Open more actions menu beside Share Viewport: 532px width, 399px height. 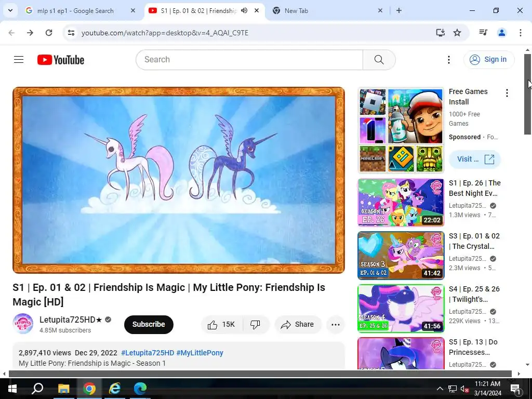[x=336, y=325]
